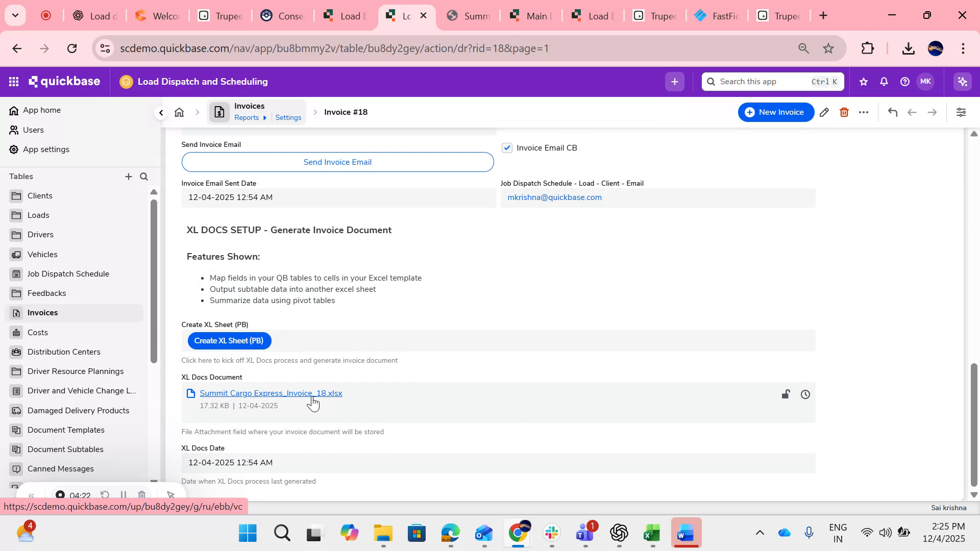The width and height of the screenshot is (980, 551).
Task: Open record layout settings sliders icon
Action: pyautogui.click(x=962, y=112)
